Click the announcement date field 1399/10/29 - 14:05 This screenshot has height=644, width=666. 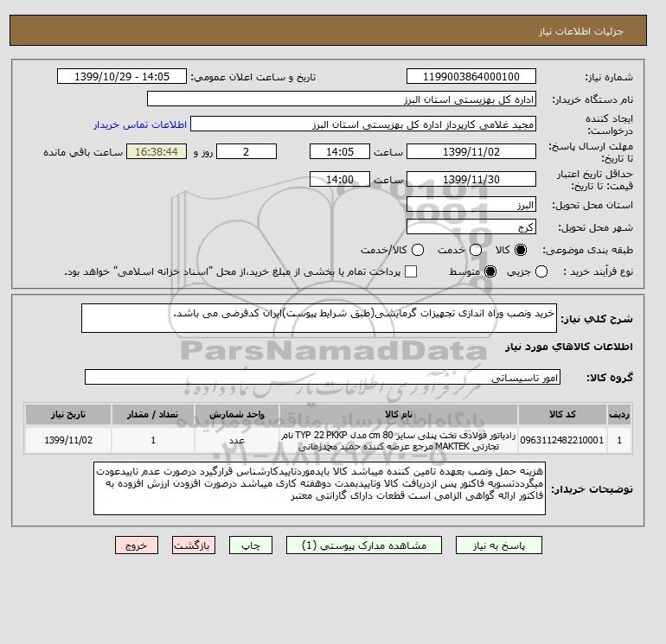coord(122,76)
